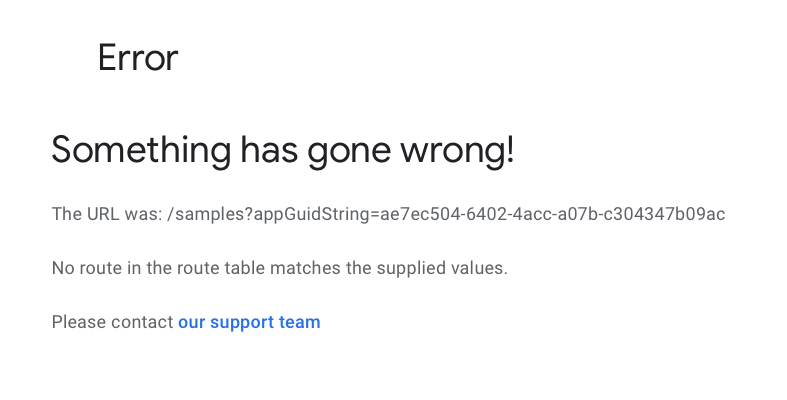Open the our support team link
The width and height of the screenshot is (787, 400).
(249, 322)
